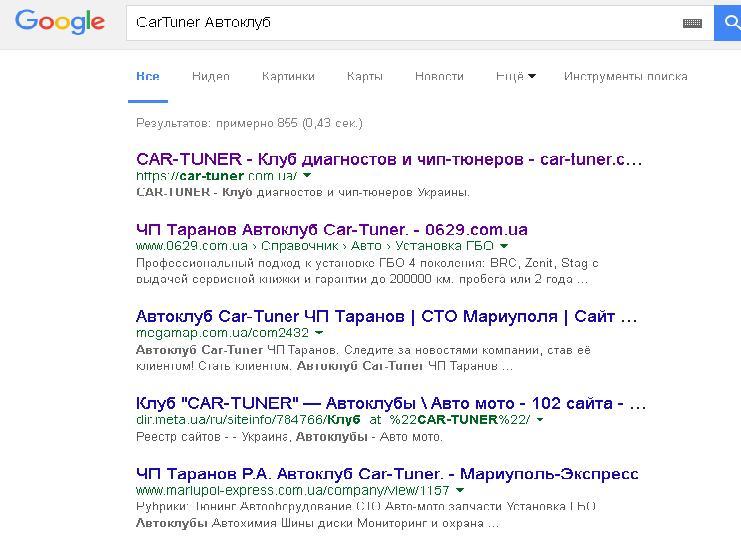This screenshot has width=741, height=550.
Task: Click the Google logo
Action: tap(60, 22)
